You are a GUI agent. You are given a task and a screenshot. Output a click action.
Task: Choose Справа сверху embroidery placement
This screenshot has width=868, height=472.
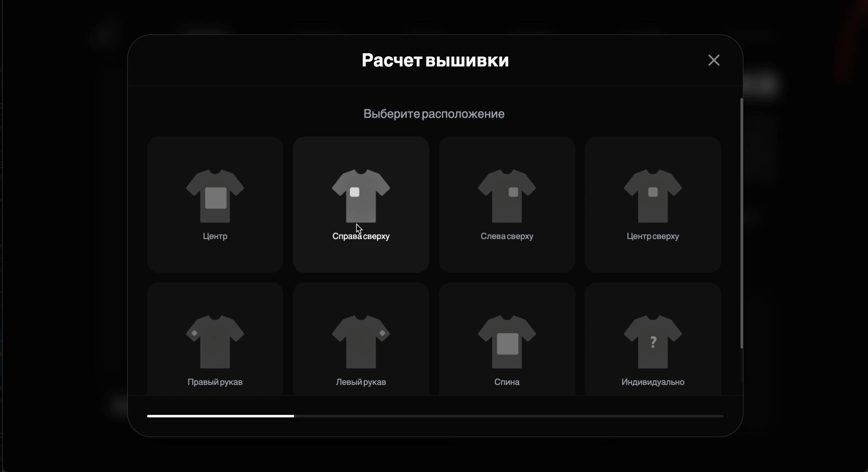[361, 204]
